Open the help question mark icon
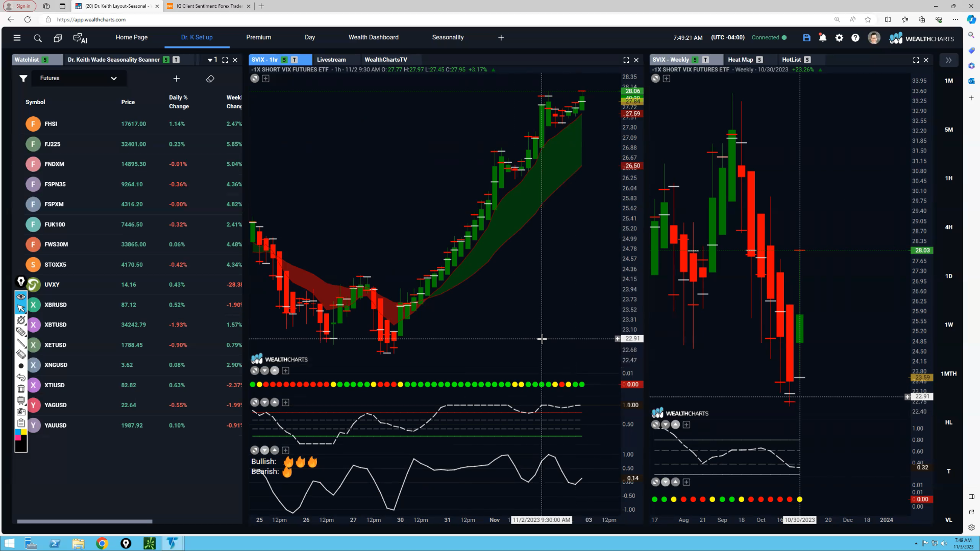The image size is (980, 551). pos(855,38)
